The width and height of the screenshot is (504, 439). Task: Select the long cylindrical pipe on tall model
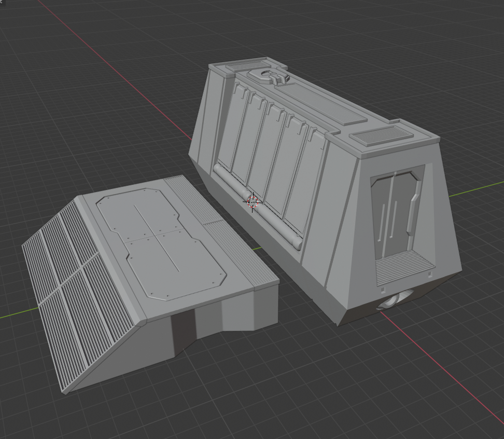pos(258,206)
